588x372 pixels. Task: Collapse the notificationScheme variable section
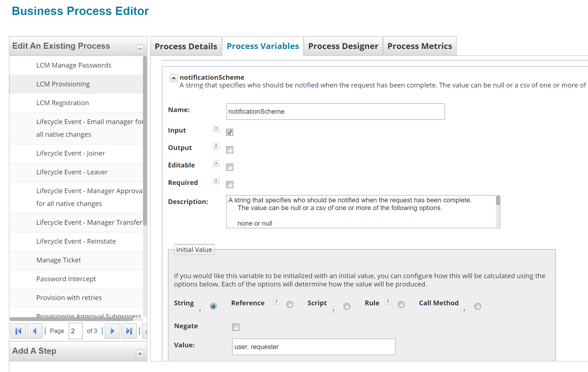pyautogui.click(x=173, y=78)
